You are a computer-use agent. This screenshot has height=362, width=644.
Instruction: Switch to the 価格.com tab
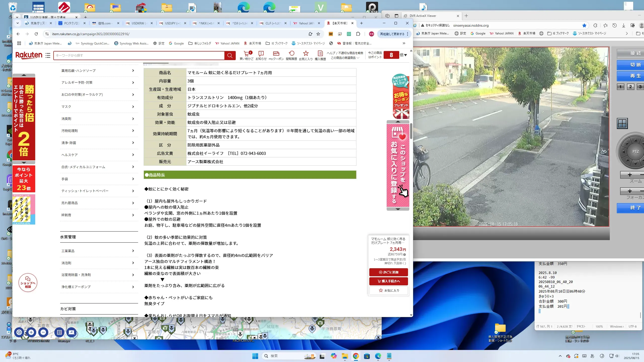(x=104, y=23)
